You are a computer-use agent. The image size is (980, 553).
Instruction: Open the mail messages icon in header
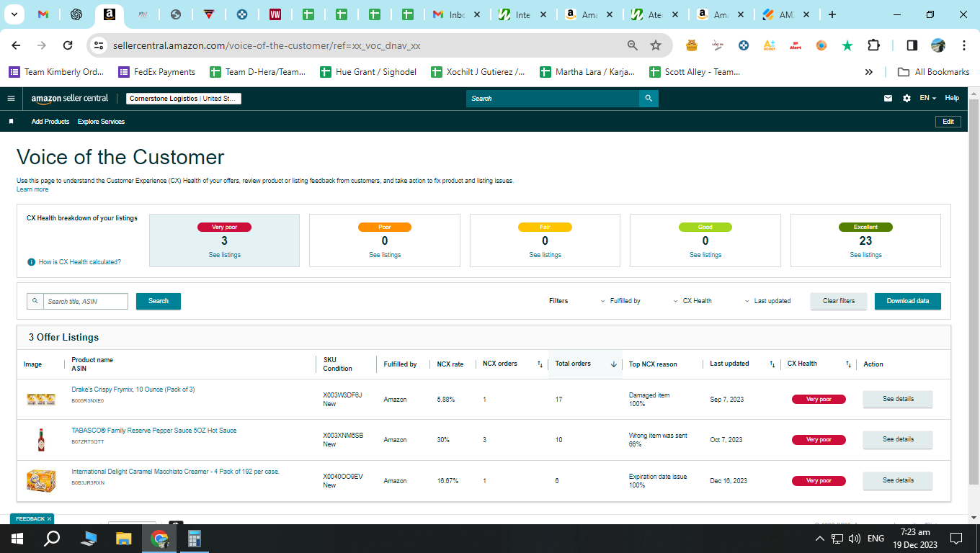point(888,99)
